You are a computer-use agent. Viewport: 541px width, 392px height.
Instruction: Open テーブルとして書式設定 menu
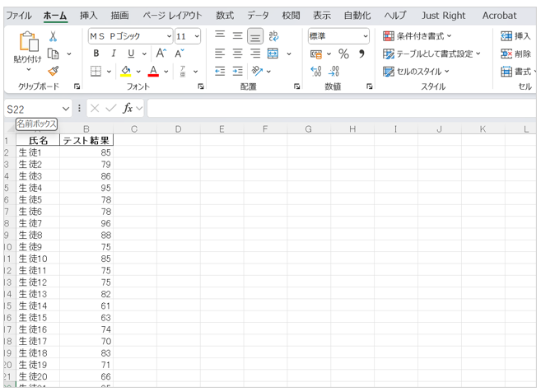click(431, 54)
